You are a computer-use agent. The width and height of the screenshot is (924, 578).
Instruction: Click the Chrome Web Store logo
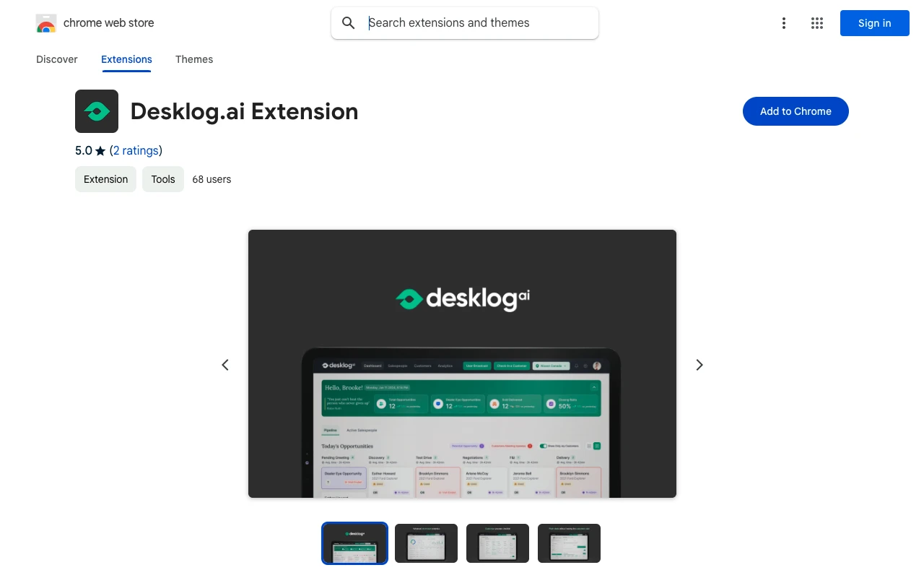(46, 23)
